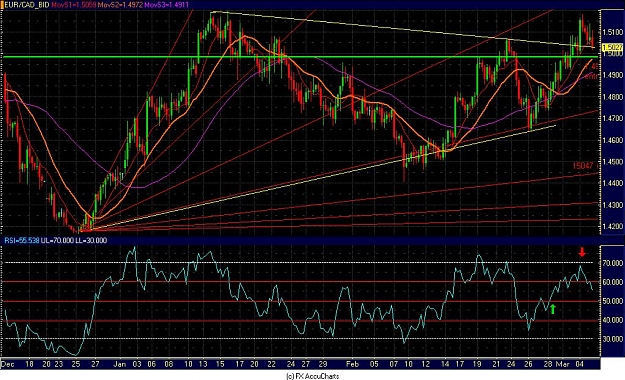Click the red 15047 trendline label

(583, 166)
